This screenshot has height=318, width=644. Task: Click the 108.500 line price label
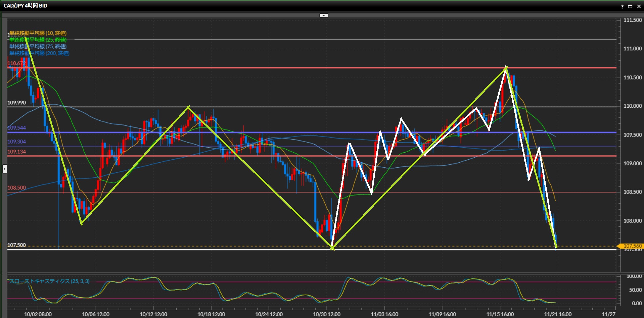click(x=16, y=188)
